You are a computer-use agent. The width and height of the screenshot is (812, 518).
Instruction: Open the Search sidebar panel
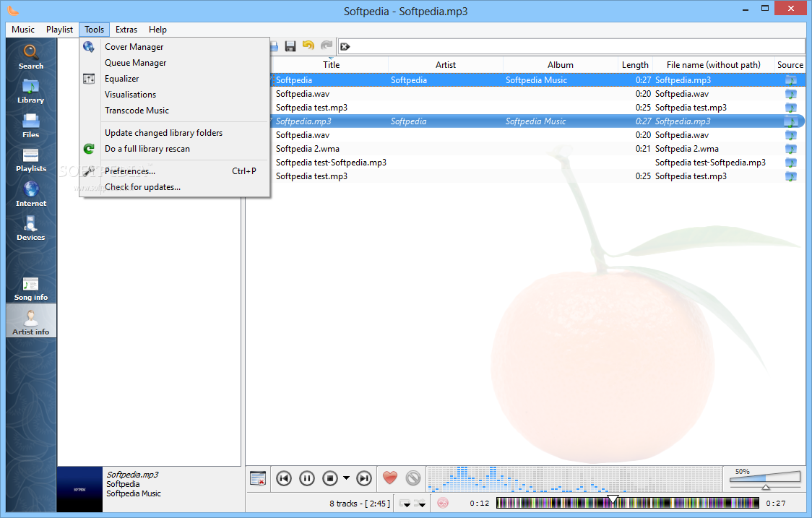coord(30,57)
